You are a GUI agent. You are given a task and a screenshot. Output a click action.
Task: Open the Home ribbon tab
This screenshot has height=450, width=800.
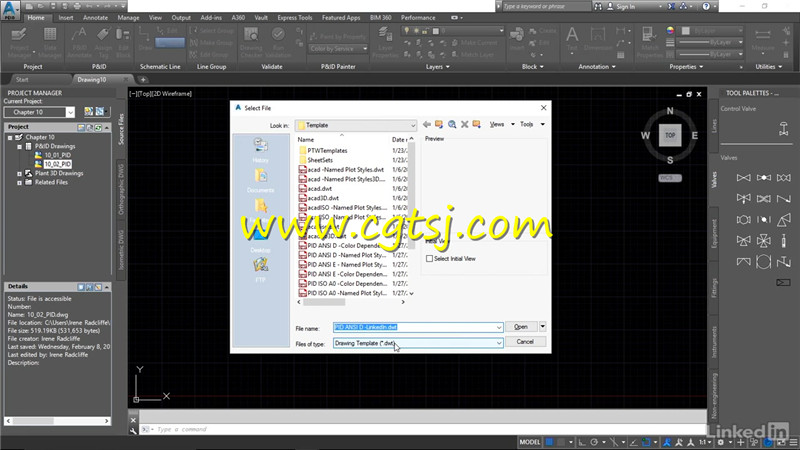point(36,17)
